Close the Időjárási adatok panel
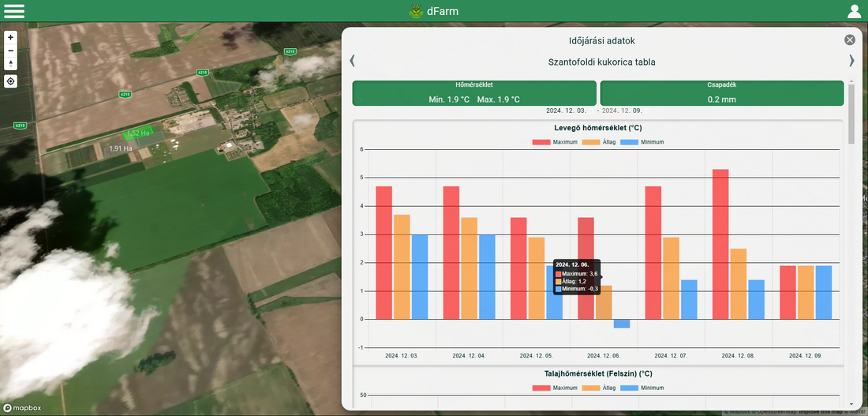 point(850,40)
